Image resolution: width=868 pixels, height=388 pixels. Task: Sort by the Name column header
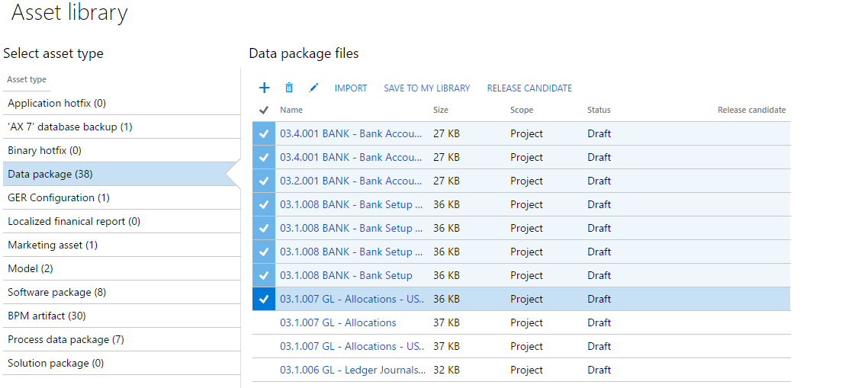pyautogui.click(x=291, y=111)
